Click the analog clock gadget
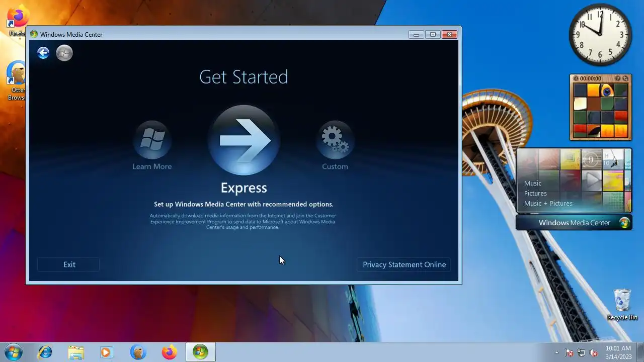Image resolution: width=644 pixels, height=362 pixels. [600, 35]
